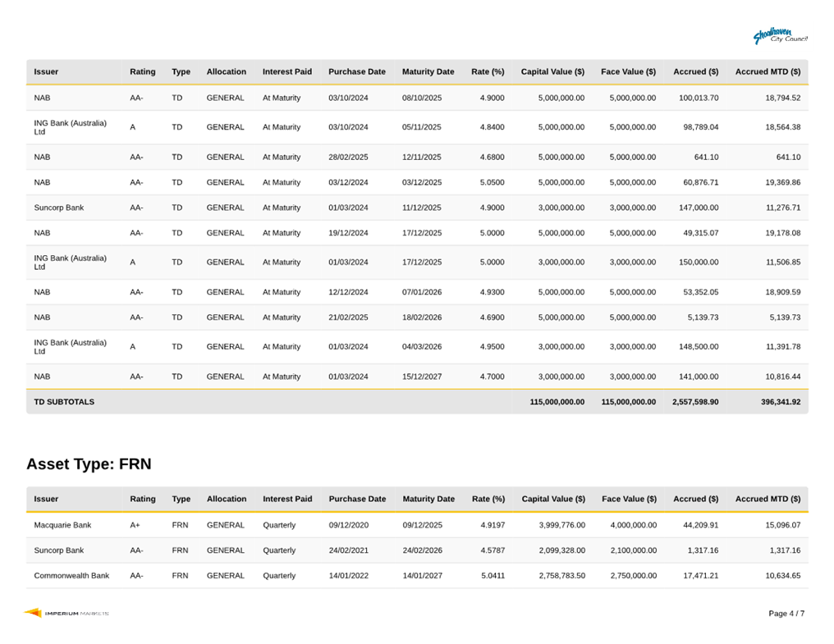
Task: Select accrued amount 148,500.00
Action: [x=699, y=347]
